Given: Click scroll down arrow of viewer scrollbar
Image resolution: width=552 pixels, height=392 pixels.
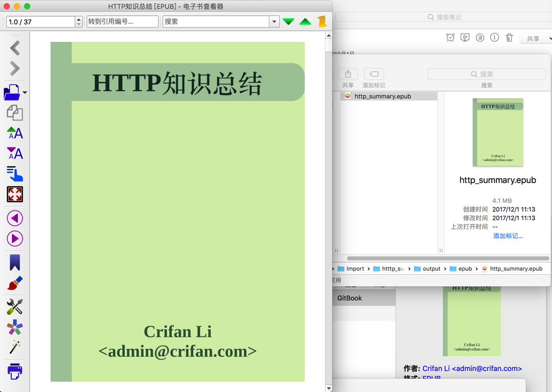Looking at the screenshot, I should pyautogui.click(x=329, y=388).
